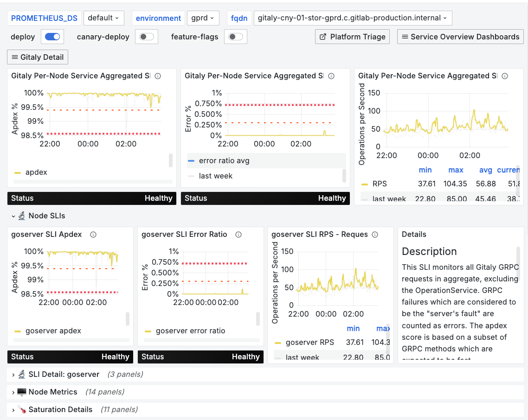Screen dimensions: 528x420
Task: Click the monitor icon beside Node Metrics
Action: coord(21,392)
